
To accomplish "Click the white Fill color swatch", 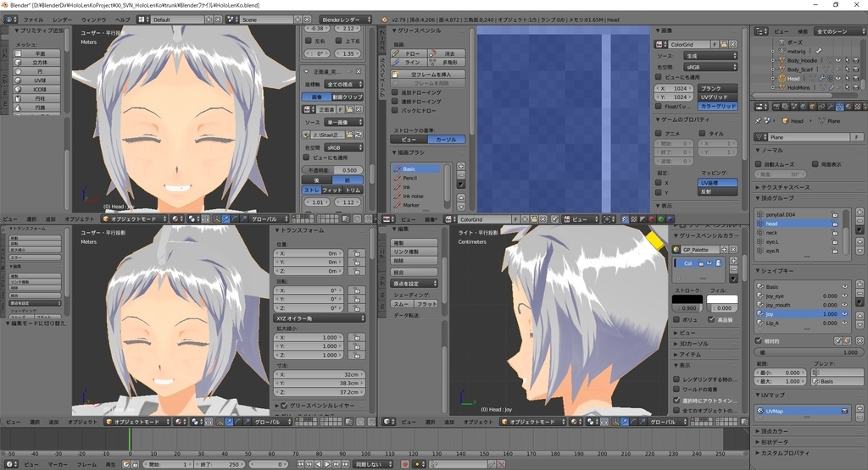I will tap(722, 299).
